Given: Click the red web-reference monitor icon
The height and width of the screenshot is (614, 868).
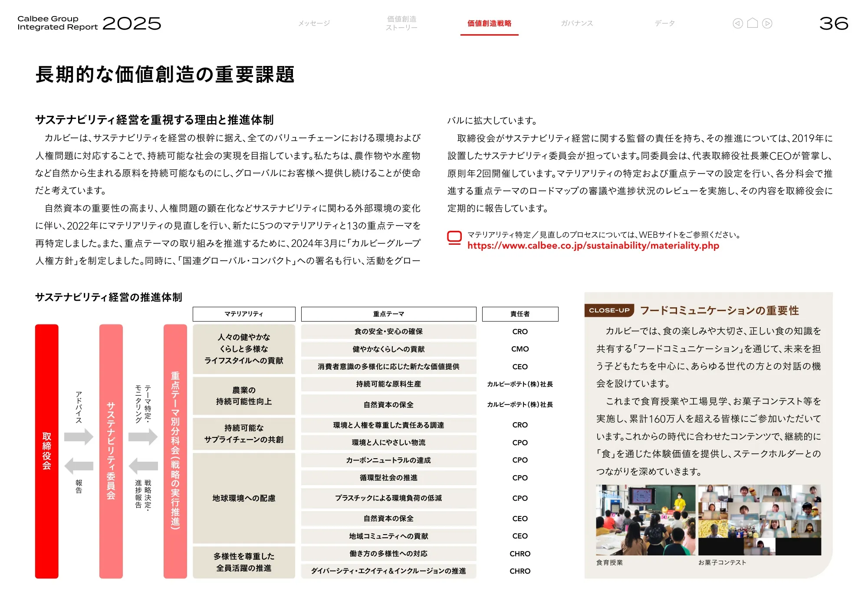Looking at the screenshot, I should pyautogui.click(x=454, y=238).
